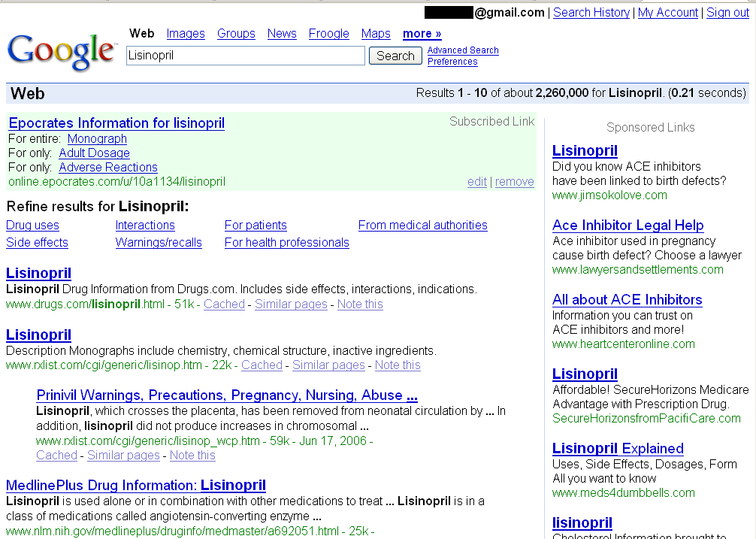Screen dimensions: 756x539
Task: Open Similar pages for drugs.com result
Action: click(292, 304)
